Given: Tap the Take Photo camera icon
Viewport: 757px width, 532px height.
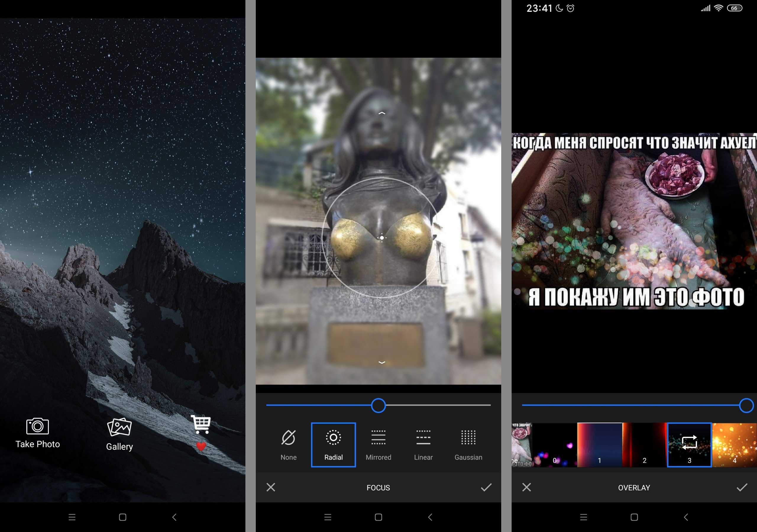Looking at the screenshot, I should tap(37, 426).
